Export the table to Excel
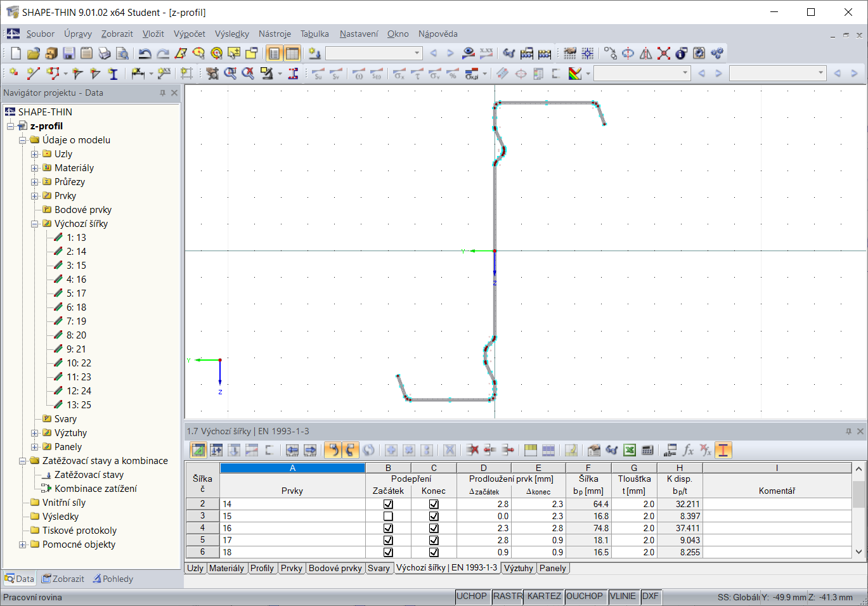Screen dimensions: 868x606 [x=630, y=450]
